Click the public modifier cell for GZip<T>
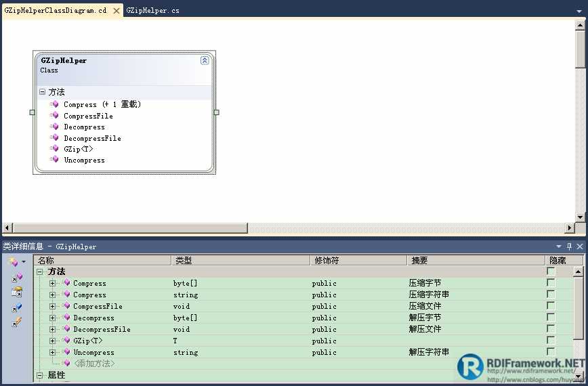Image resolution: width=588 pixels, height=386 pixels. click(324, 341)
